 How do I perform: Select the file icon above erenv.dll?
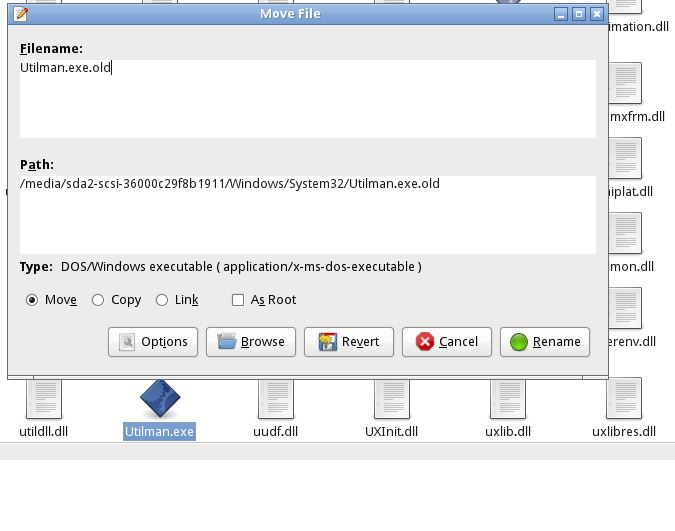click(x=625, y=308)
